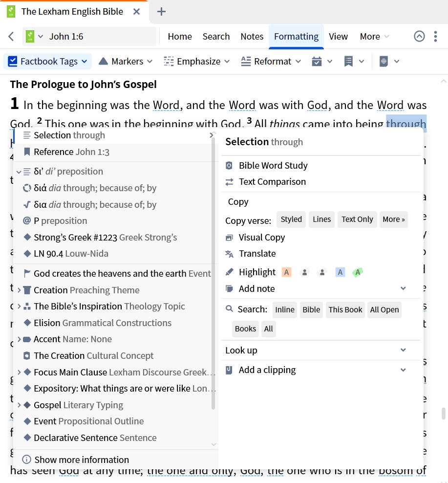Open Bible Word Study

point(267,166)
